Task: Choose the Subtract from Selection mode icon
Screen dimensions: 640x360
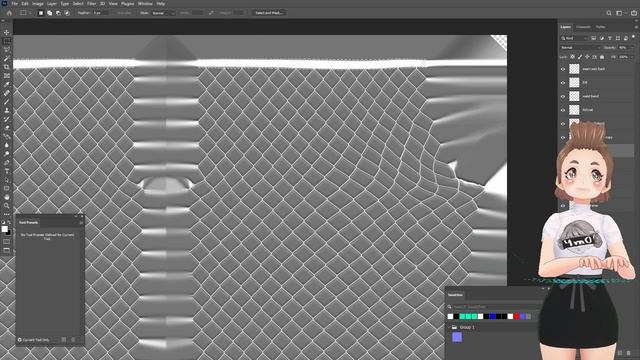Action: (x=58, y=13)
